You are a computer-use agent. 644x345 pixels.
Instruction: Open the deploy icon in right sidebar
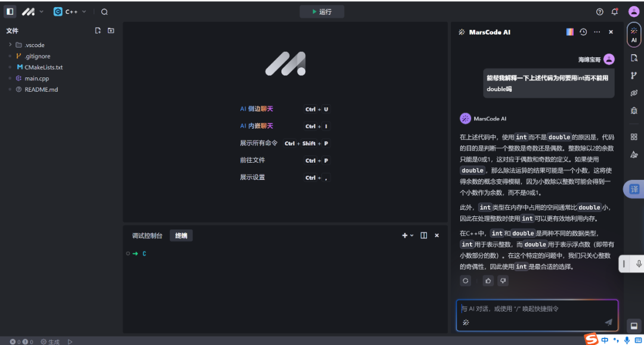(x=634, y=154)
